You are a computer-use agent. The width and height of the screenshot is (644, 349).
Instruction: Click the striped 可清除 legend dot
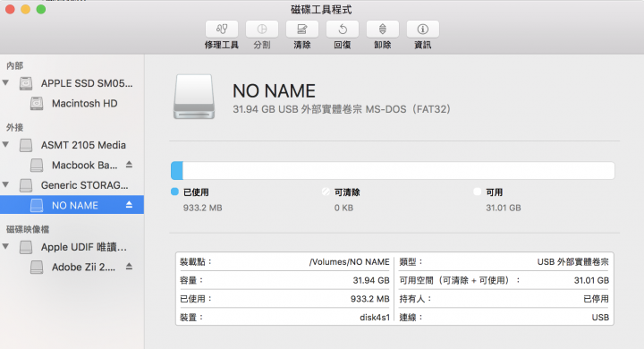pos(326,192)
